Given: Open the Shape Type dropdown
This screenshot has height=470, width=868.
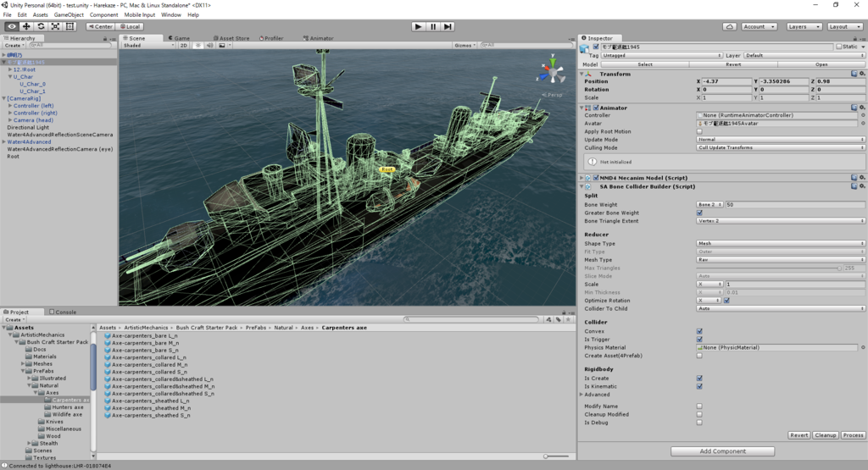Looking at the screenshot, I should (x=781, y=243).
